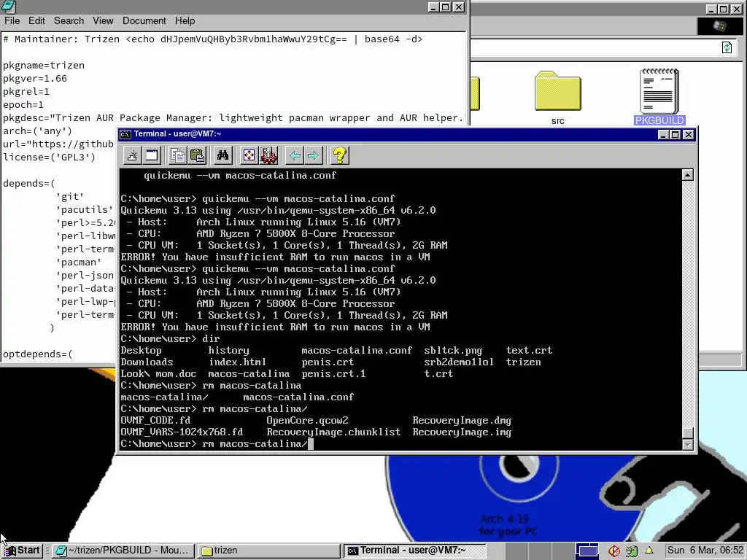The image size is (747, 560).
Task: Click 'RecoveryImage.dmg' in the Terminal output
Action: click(462, 421)
